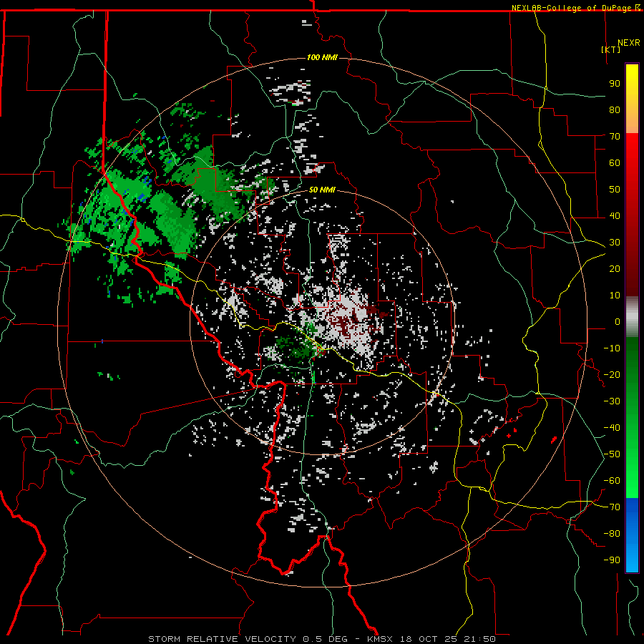This screenshot has height=644, width=644.
Task: Click the -30 value on velocity scale
Action: [612, 401]
